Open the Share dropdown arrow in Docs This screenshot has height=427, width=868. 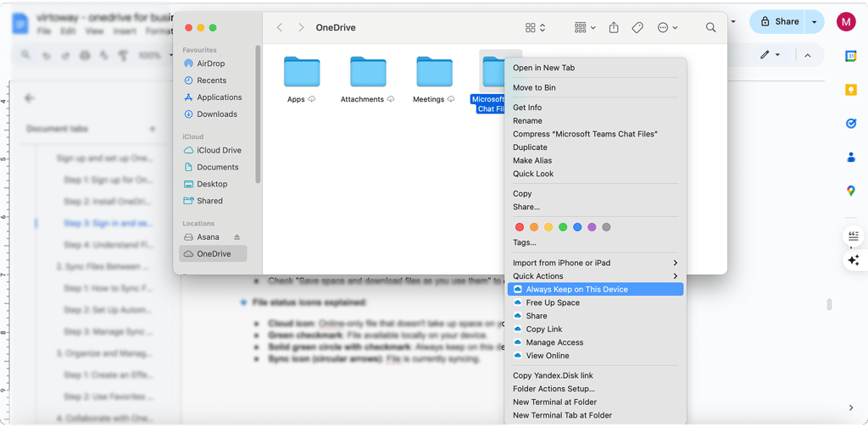[815, 22]
